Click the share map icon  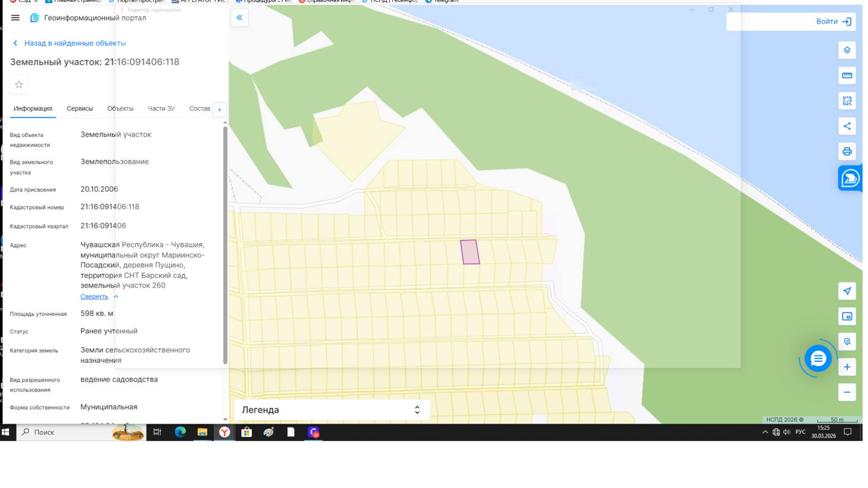click(x=847, y=126)
